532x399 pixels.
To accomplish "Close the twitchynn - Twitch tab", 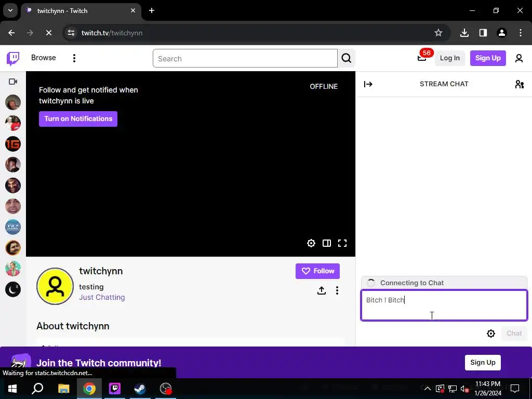I will [x=133, y=10].
